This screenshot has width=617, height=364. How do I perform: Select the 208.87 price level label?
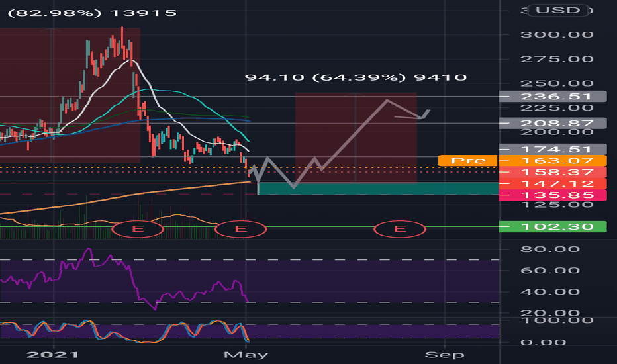[553, 123]
